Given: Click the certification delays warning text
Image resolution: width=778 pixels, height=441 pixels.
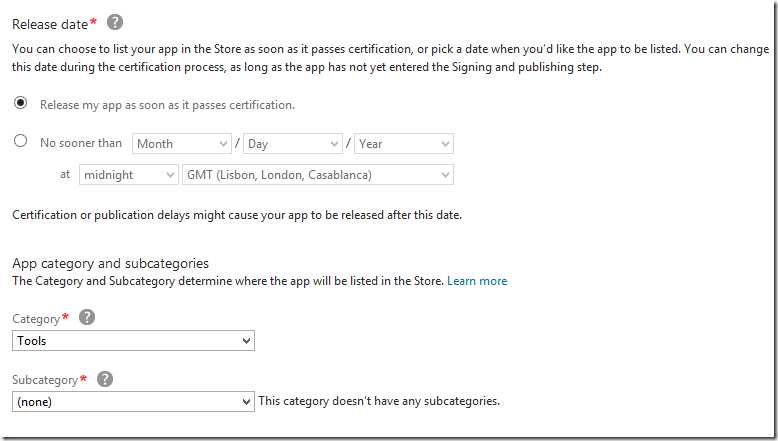Looking at the screenshot, I should coord(237,215).
